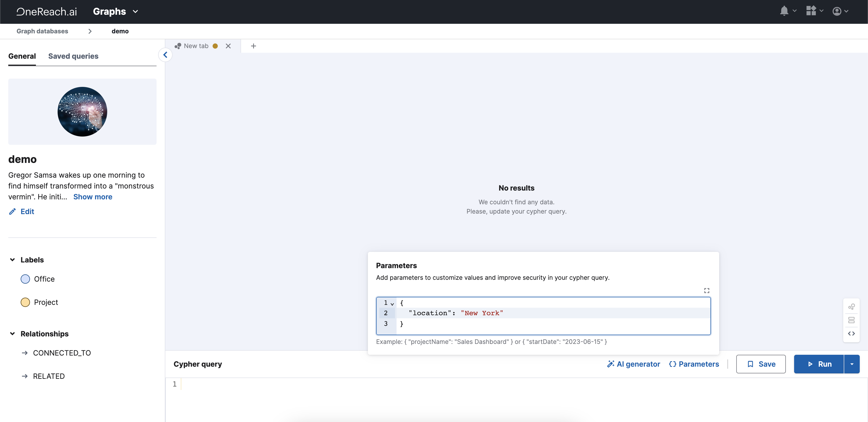Screen dimensions: 868x422
Task: Click the Office label node in sidebar
Action: click(x=44, y=278)
